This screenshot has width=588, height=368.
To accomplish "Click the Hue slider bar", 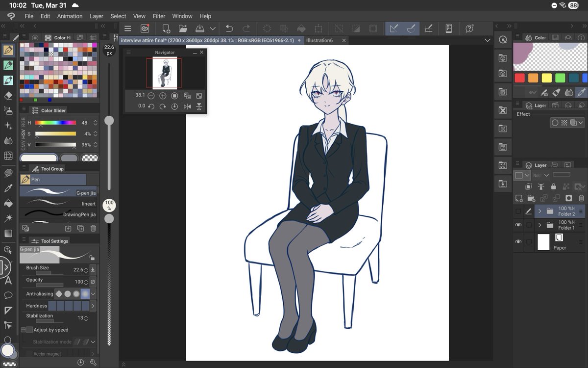I will (55, 123).
